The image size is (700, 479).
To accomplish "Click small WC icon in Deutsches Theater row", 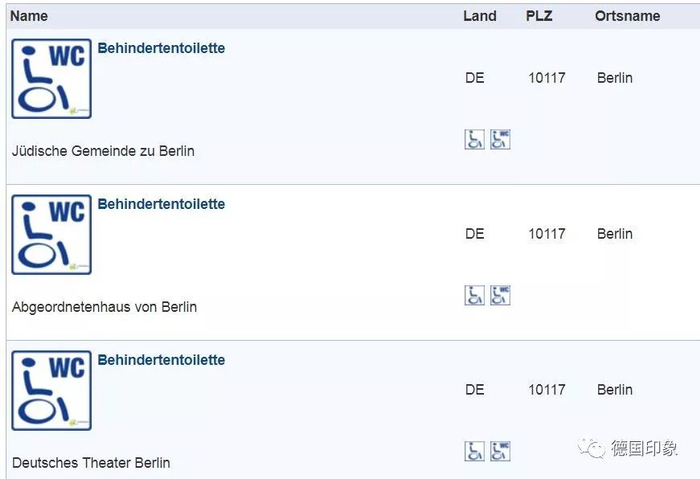I will point(500,451).
